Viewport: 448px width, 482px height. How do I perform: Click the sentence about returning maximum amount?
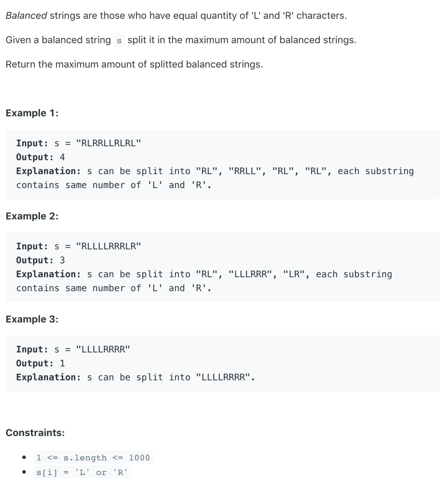(x=134, y=64)
